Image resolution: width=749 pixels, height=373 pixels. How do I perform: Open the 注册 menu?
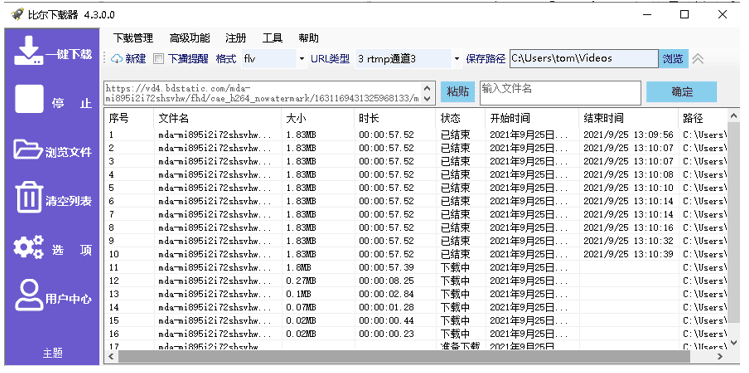(x=235, y=38)
